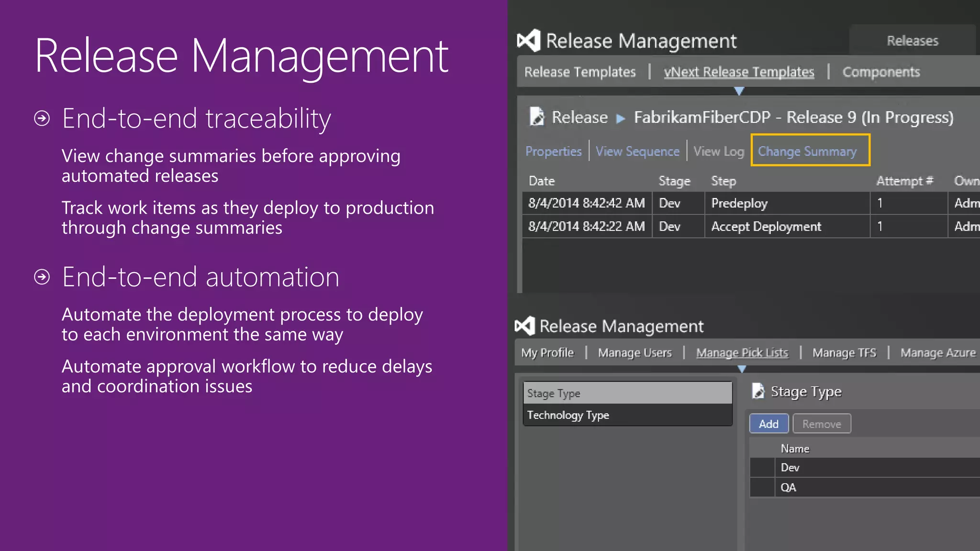The width and height of the screenshot is (980, 551).
Task: Click the Release document icon in breadcrumb
Action: click(537, 117)
